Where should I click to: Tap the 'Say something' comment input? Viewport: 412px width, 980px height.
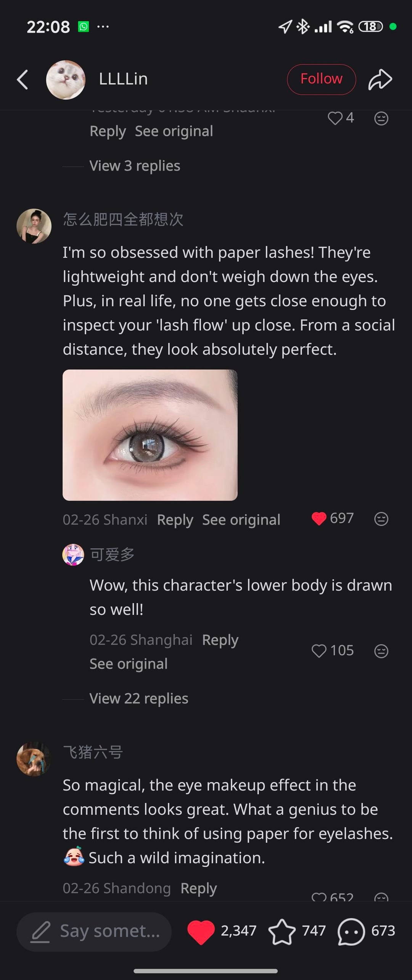tap(94, 931)
